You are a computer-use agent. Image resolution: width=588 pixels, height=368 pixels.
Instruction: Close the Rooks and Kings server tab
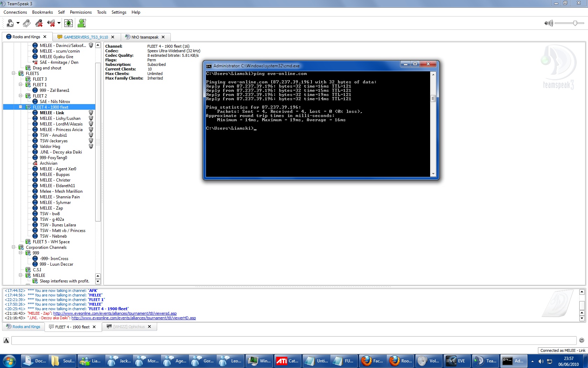[45, 37]
